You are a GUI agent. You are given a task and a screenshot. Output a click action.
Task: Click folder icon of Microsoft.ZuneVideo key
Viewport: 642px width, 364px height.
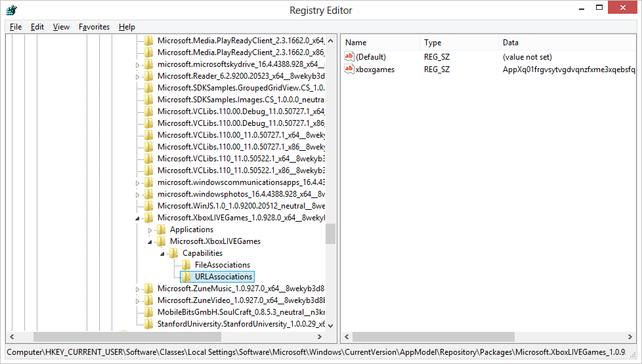[x=149, y=300]
